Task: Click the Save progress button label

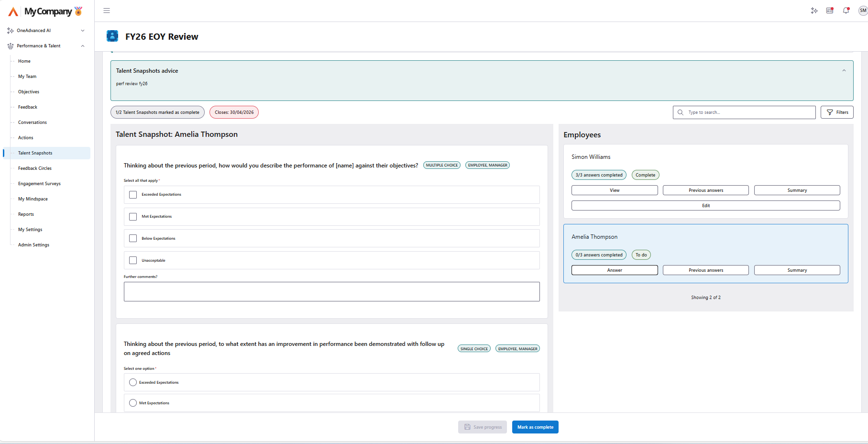Action: 487,427
